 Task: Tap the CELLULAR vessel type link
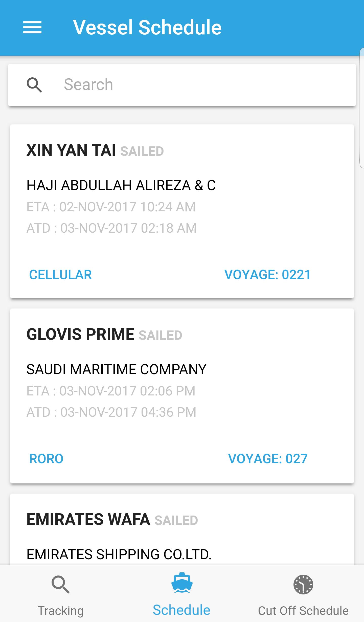click(60, 275)
